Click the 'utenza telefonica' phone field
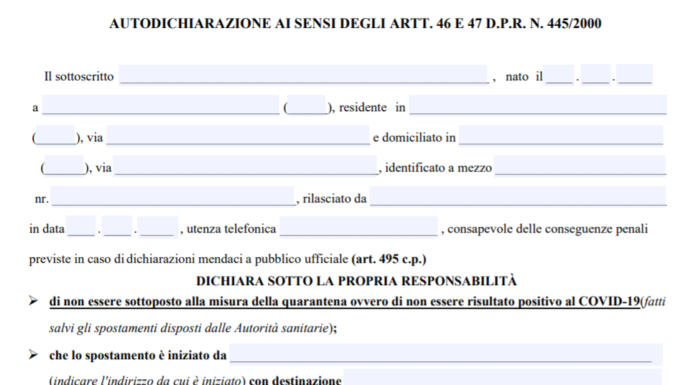The image size is (696, 385). coord(359,227)
